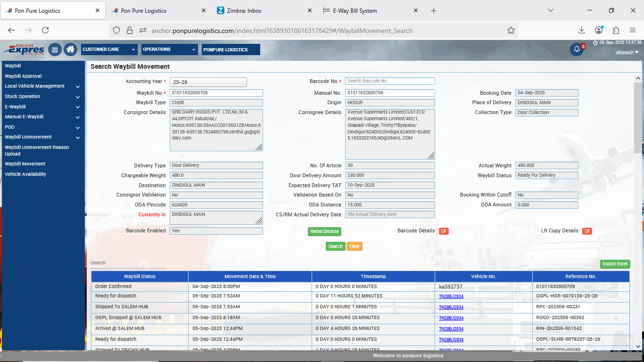The height and width of the screenshot is (362, 644).
Task: Open the CUSTOMER CARE dropdown
Action: pos(109,49)
